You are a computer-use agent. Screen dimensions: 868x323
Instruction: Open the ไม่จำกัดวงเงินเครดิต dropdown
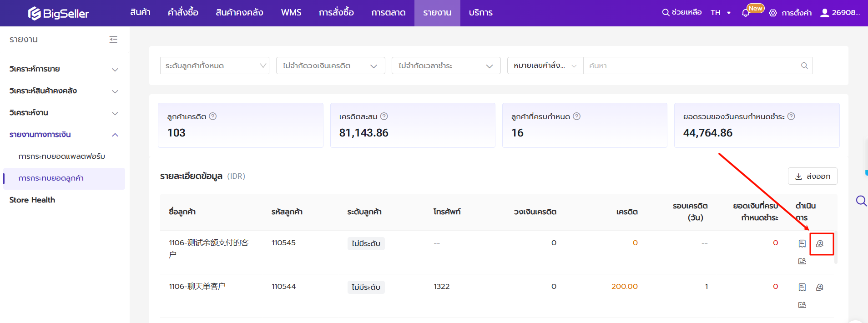[x=330, y=66]
